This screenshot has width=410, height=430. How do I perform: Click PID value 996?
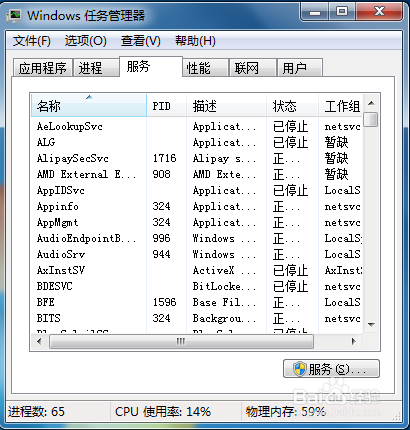(x=161, y=238)
